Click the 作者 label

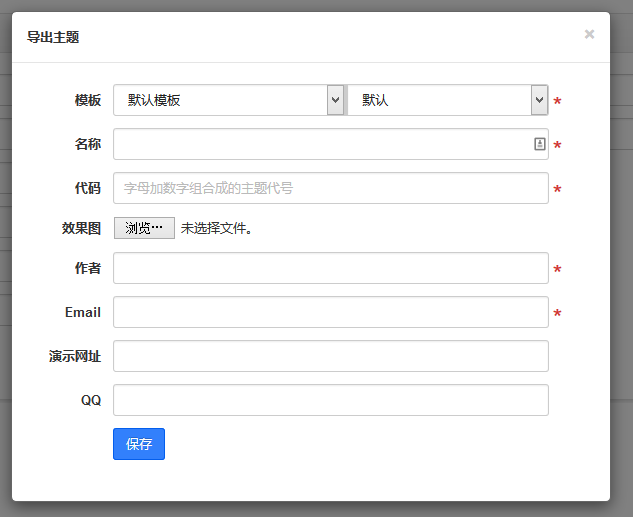(88, 268)
